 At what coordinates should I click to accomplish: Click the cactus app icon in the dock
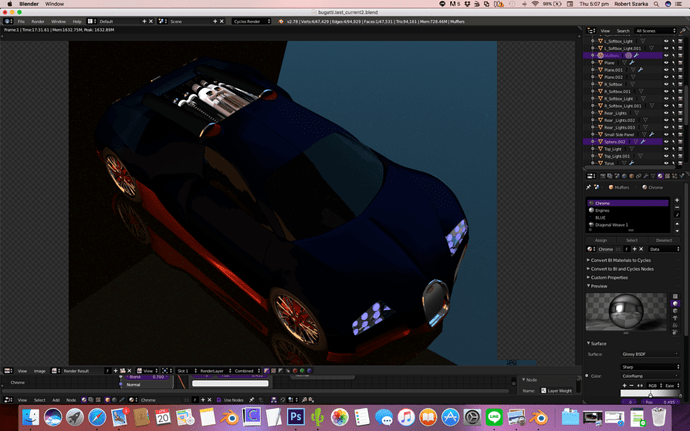click(318, 417)
